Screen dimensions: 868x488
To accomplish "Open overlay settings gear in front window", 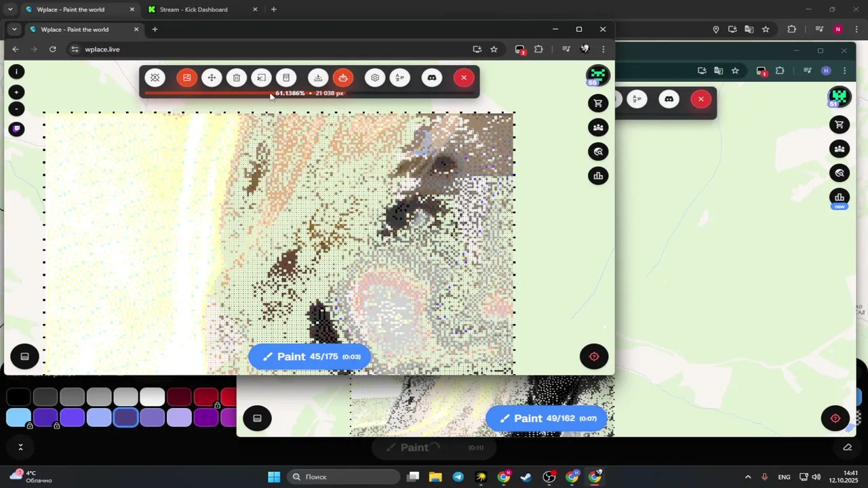I will tap(375, 78).
